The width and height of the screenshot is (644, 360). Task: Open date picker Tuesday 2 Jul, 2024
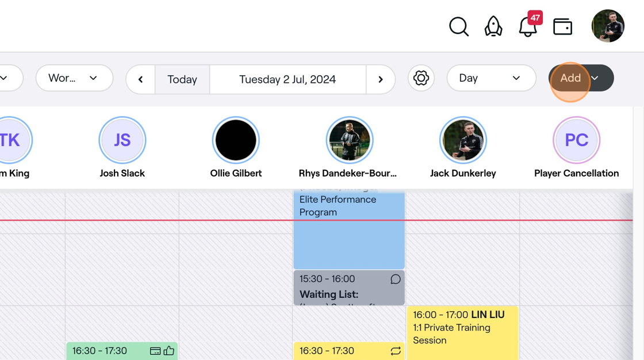coord(287,79)
